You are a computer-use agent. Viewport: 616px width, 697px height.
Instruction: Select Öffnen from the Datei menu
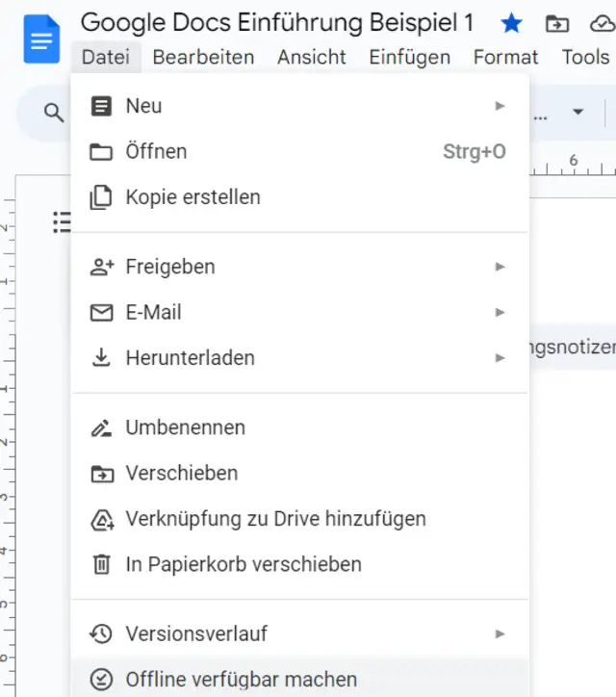(x=156, y=152)
